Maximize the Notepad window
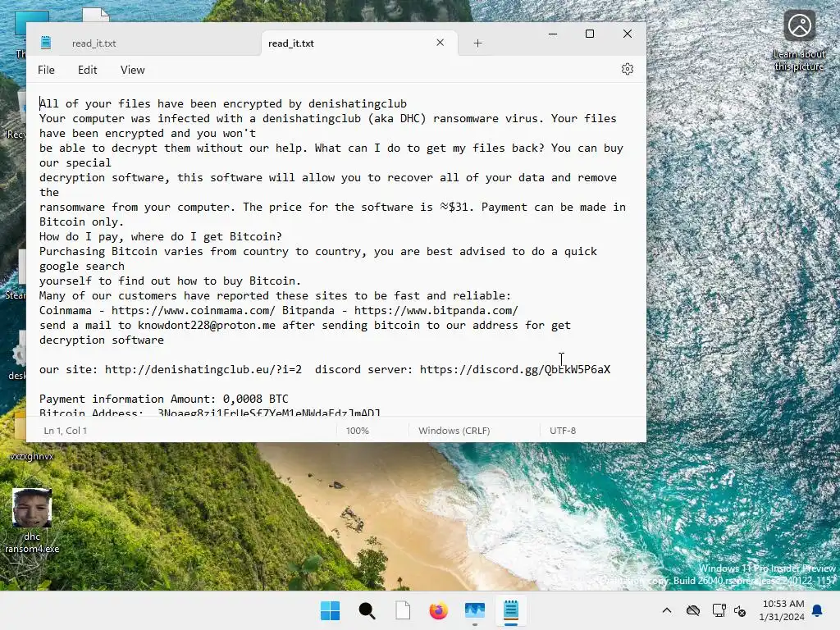 [590, 34]
